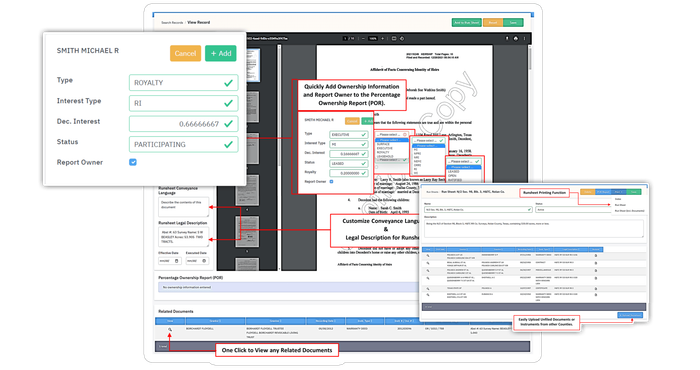The width and height of the screenshot is (700, 370).
Task: Click the Executed Date input
Action: pos(197,261)
